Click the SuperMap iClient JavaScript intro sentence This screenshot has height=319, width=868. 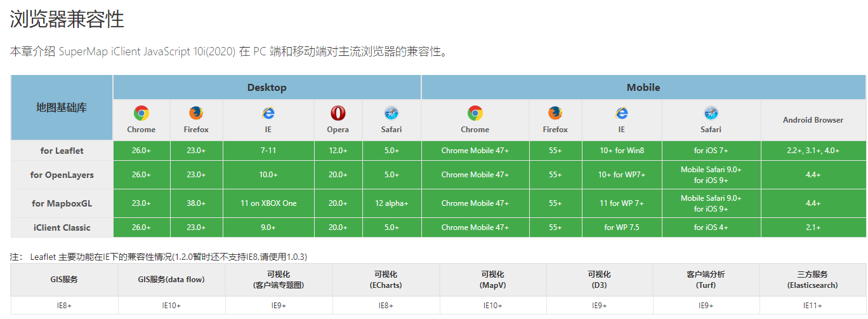(x=231, y=51)
